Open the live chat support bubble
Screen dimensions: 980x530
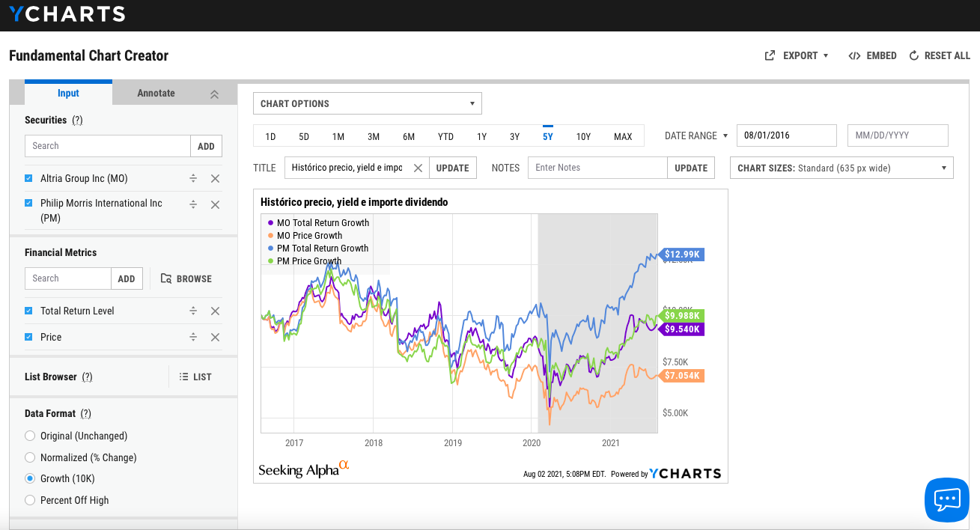point(946,499)
